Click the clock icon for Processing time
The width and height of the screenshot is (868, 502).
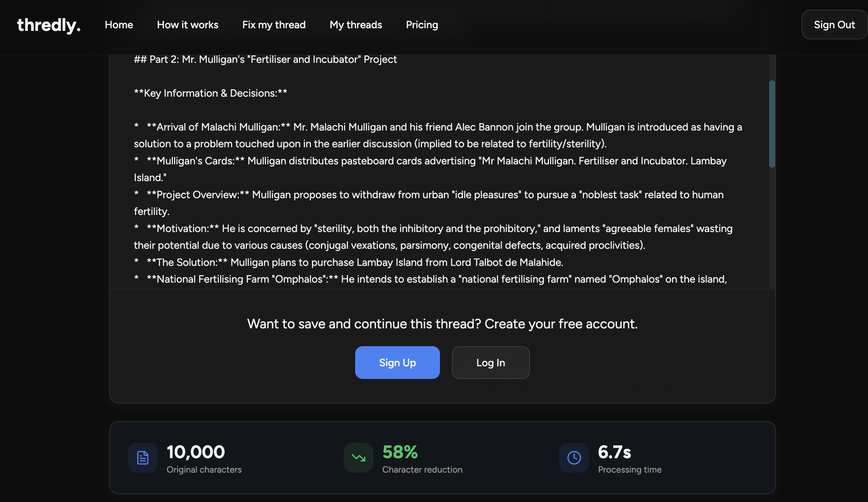click(574, 457)
